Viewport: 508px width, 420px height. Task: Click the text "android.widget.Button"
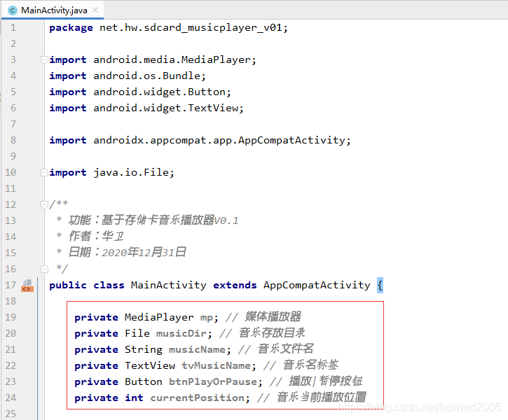[x=159, y=92]
